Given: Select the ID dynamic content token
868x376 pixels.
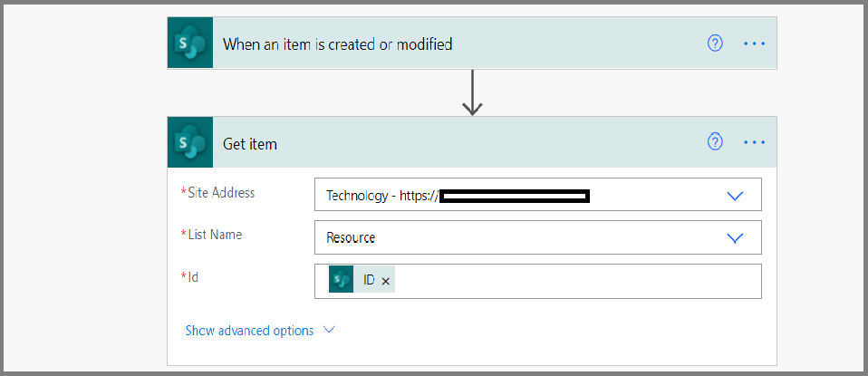Looking at the screenshot, I should pyautogui.click(x=362, y=279).
